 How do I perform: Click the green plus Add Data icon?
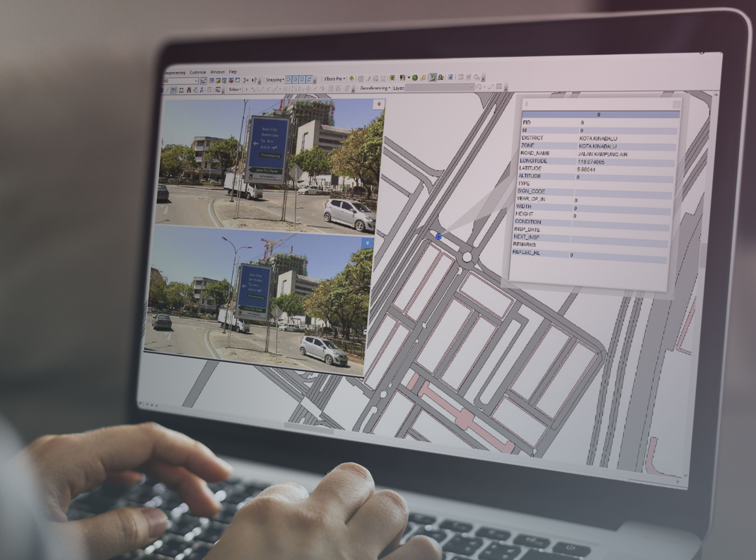352,78
